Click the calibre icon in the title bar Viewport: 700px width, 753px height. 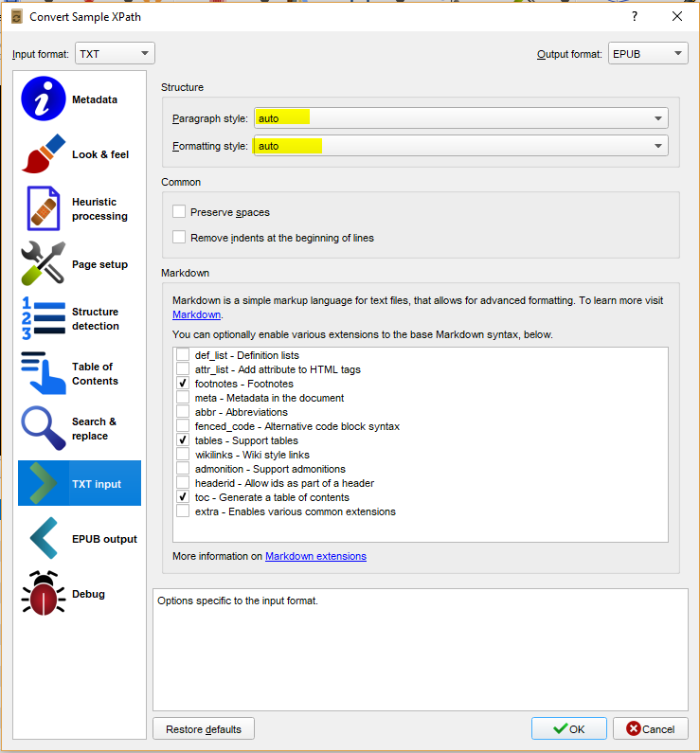[16, 17]
